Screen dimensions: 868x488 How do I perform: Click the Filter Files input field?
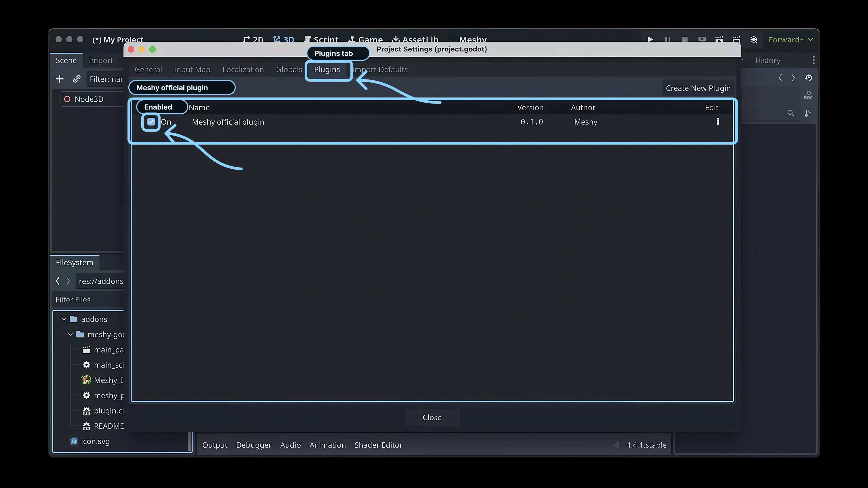pyautogui.click(x=88, y=300)
